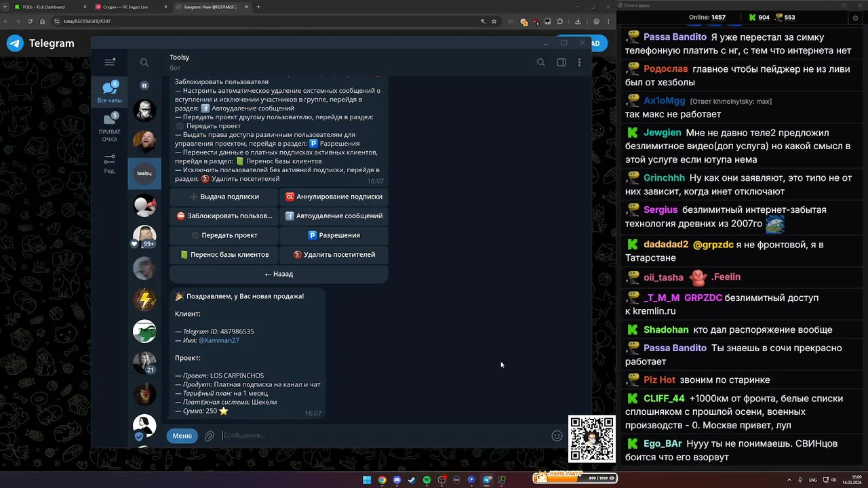Viewport: 868px width, 488px height.
Task: Open Chrome from the taskbar
Action: pos(382,480)
